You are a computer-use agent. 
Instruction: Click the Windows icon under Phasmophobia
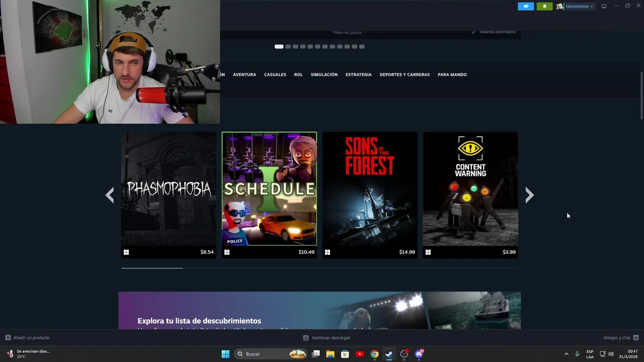coord(126,252)
